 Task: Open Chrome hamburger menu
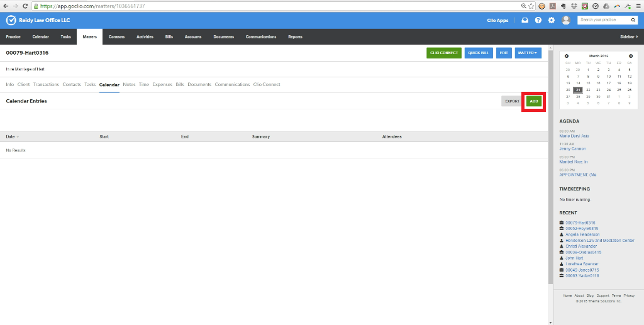tap(639, 6)
